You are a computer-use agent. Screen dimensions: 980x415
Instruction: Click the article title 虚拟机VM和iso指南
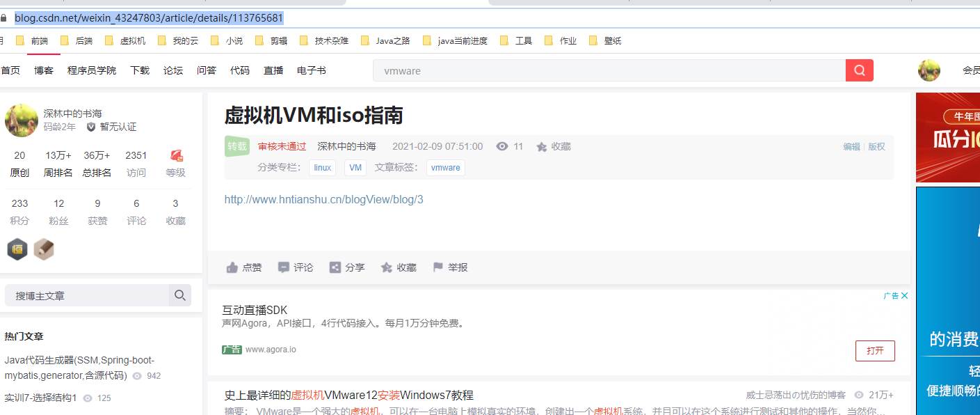click(314, 115)
